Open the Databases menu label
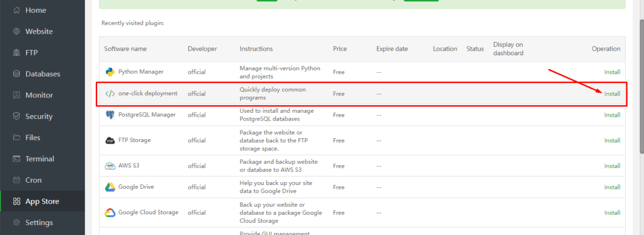This screenshot has height=235, width=644. (43, 74)
